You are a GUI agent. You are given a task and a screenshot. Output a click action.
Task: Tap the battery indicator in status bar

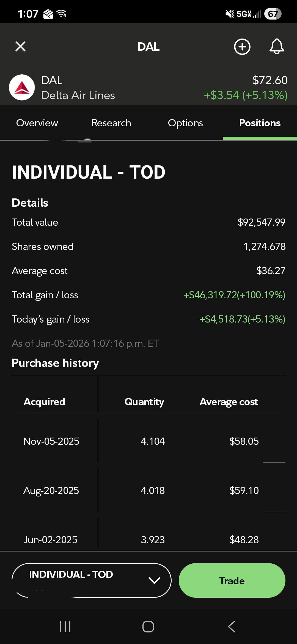click(273, 14)
